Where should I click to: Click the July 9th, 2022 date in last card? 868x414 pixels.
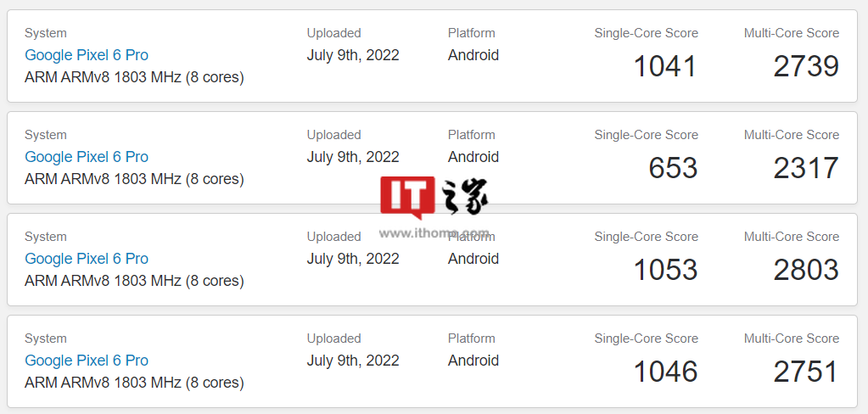coord(353,361)
